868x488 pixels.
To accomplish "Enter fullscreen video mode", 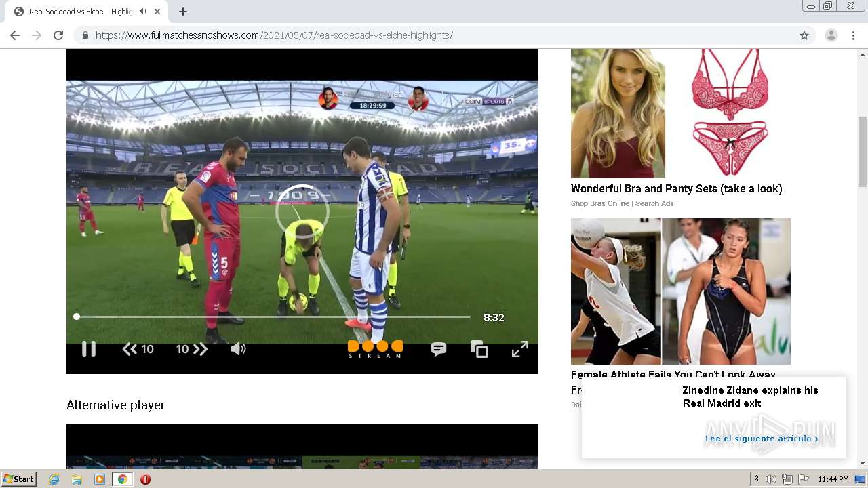I will 520,349.
